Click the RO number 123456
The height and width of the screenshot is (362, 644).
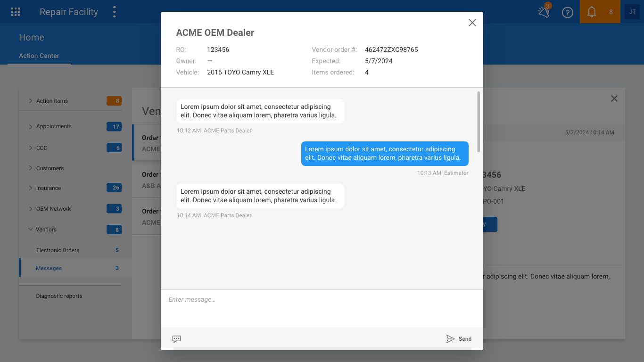pyautogui.click(x=218, y=49)
